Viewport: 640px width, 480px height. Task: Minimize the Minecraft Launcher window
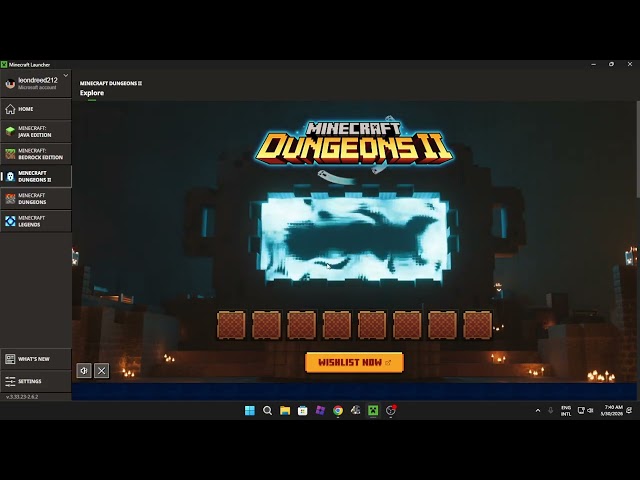coord(593,64)
